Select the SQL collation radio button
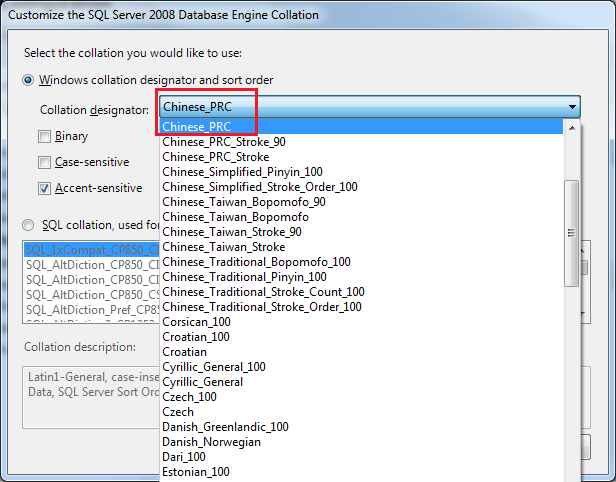The image size is (616, 482). pyautogui.click(x=28, y=225)
